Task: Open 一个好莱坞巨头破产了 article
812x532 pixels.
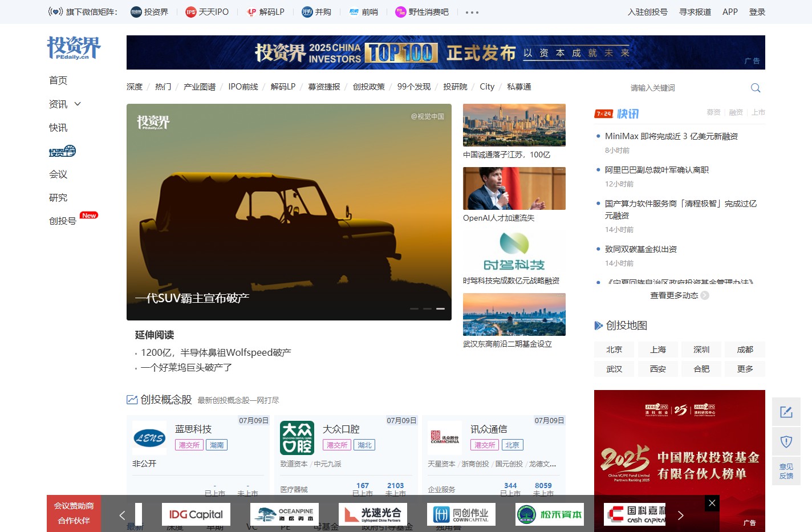Action: [x=186, y=367]
